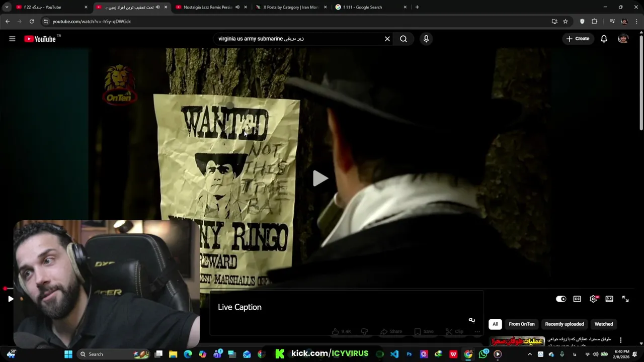644x362 pixels.
Task: Open the weather widget on the taskbar
Action: tap(11, 354)
